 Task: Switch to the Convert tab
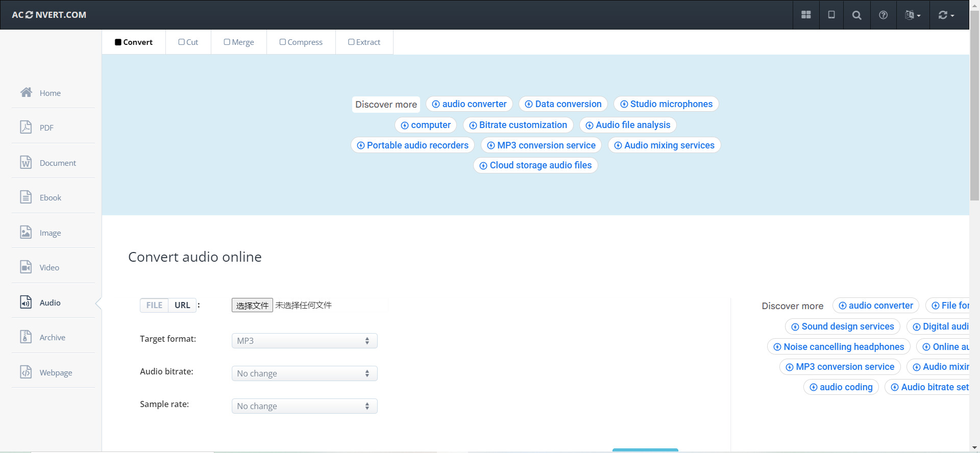pyautogui.click(x=134, y=42)
